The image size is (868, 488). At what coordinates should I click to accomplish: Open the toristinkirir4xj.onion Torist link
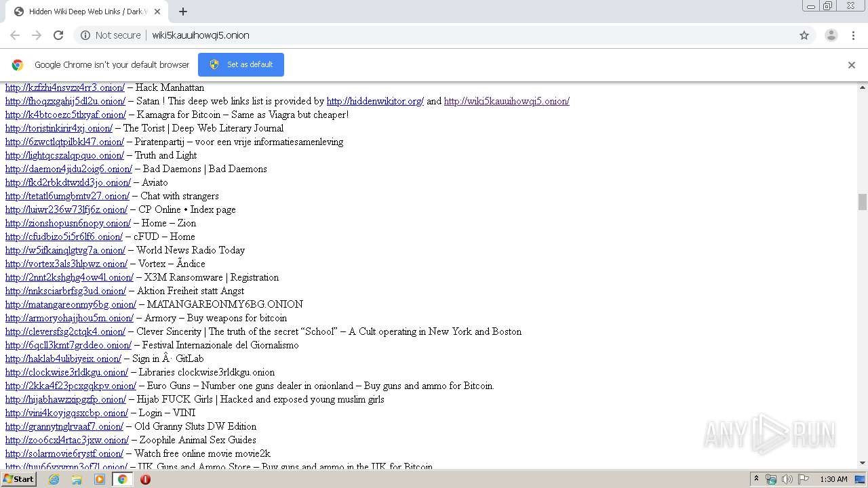[x=59, y=128]
